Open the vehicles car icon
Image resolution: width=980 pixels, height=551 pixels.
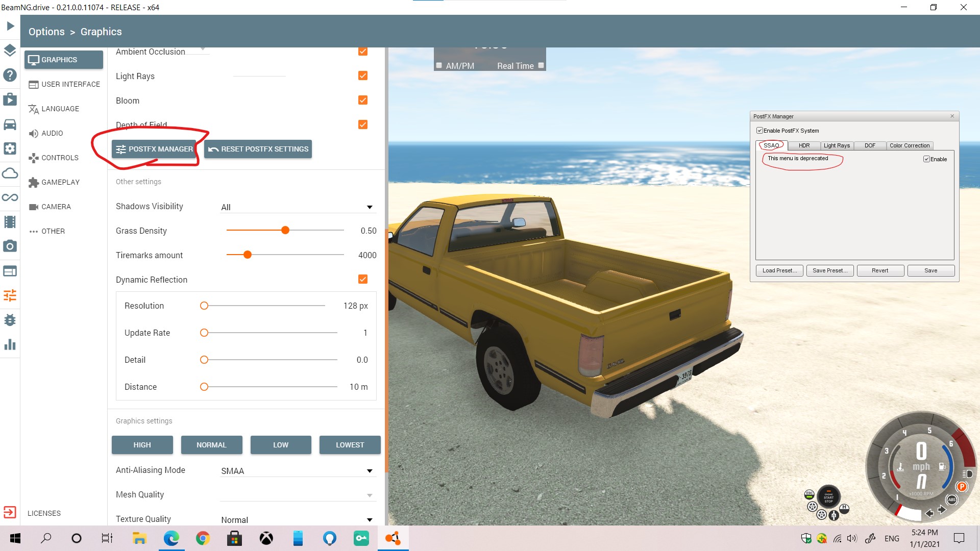click(x=10, y=124)
